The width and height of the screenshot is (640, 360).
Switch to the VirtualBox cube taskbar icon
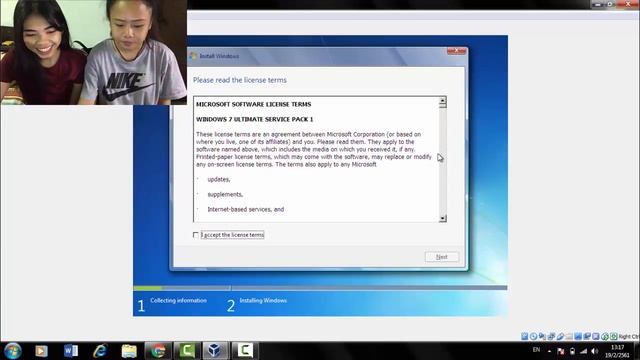pos(215,351)
